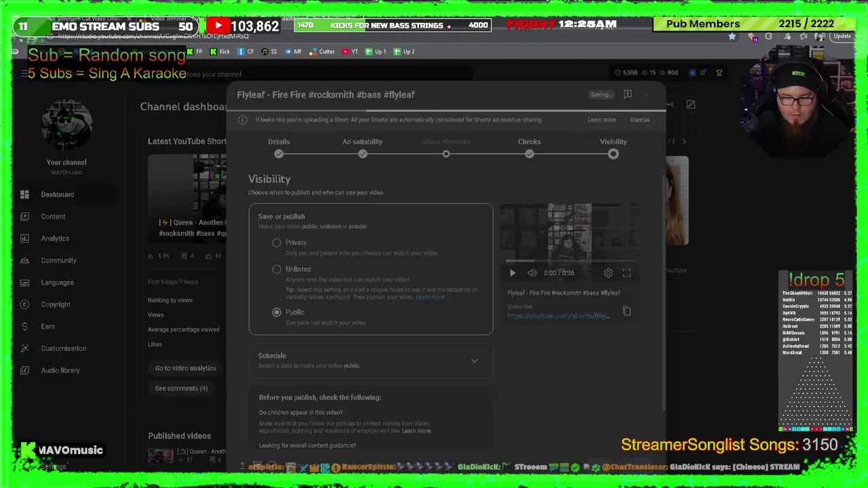Screen dimensions: 868x488
Task: Click the preview video progress bar
Action: pyautogui.click(x=570, y=260)
